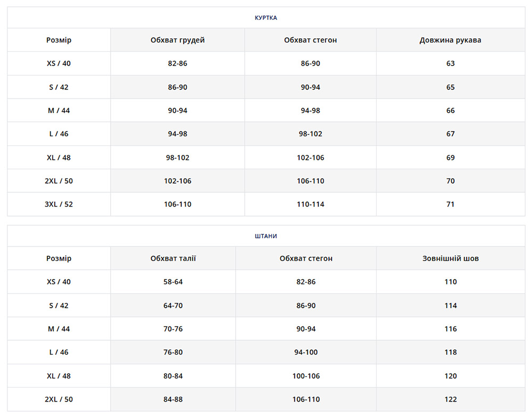Click sleeve length value 63
This screenshot has width=532, height=418.
click(x=450, y=63)
